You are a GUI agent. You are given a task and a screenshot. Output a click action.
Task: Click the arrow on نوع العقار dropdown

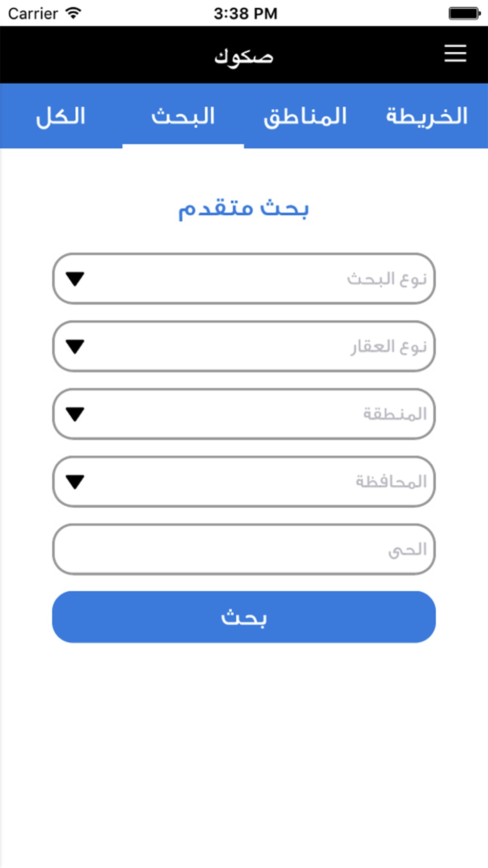pyautogui.click(x=75, y=347)
